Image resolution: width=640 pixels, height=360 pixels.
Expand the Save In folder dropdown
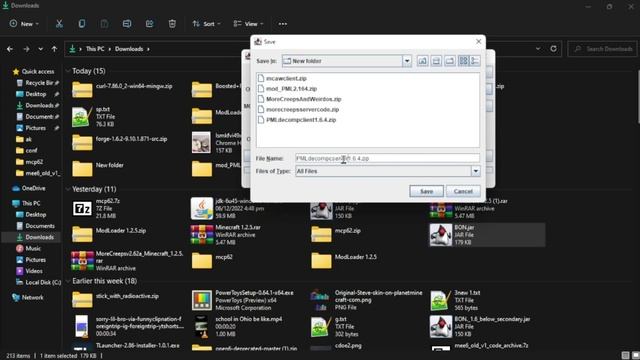click(407, 61)
